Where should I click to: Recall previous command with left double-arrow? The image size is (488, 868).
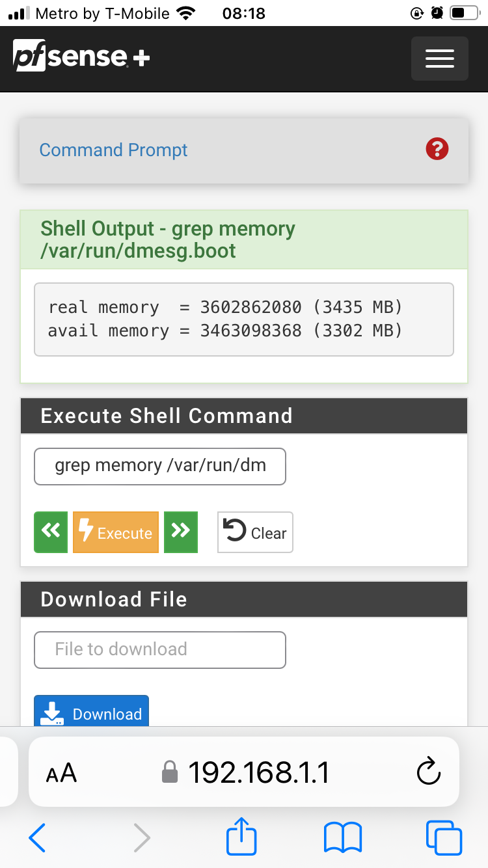pos(51,532)
